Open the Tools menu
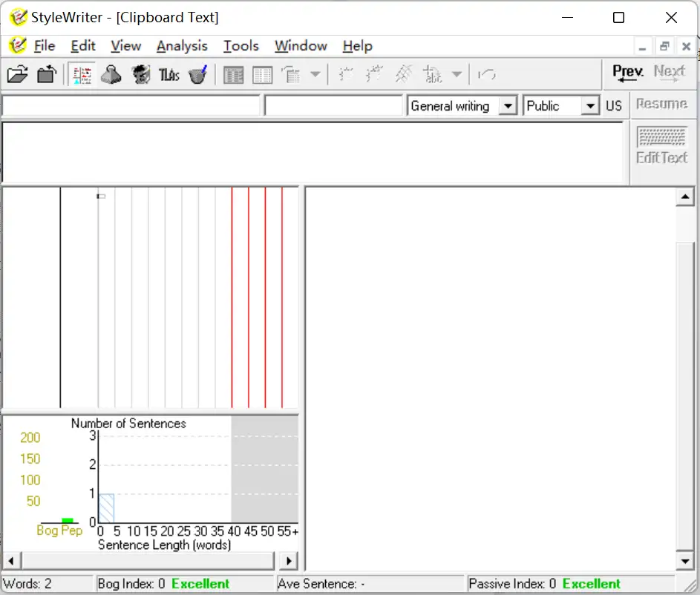 click(x=241, y=46)
